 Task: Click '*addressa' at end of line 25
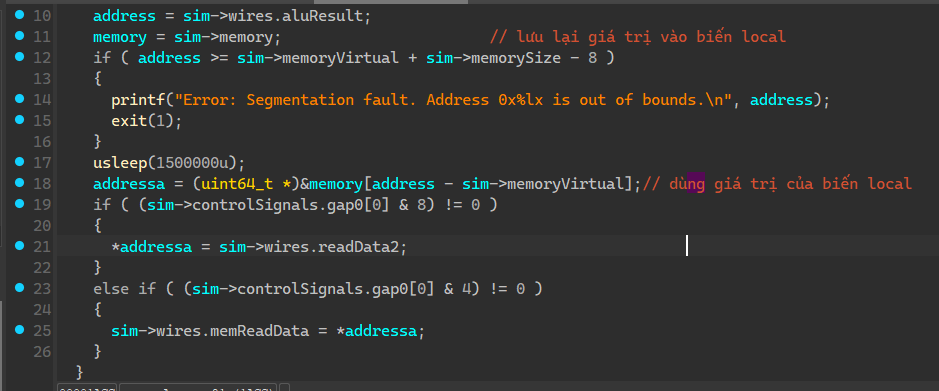click(x=376, y=331)
